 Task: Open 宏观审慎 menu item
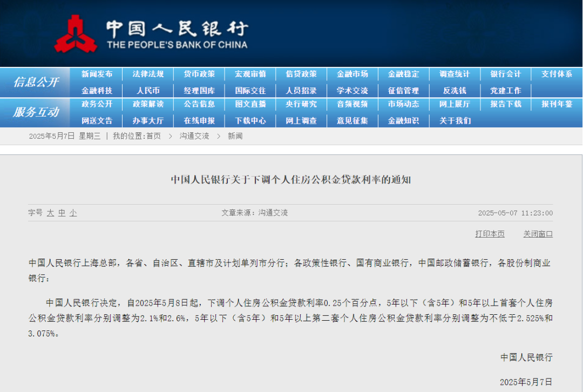[x=250, y=74]
